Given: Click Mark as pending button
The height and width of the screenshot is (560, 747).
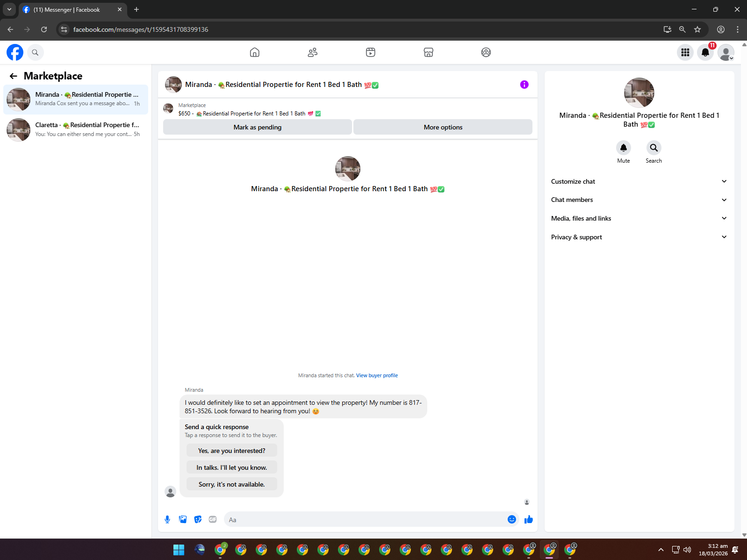Looking at the screenshot, I should [258, 127].
